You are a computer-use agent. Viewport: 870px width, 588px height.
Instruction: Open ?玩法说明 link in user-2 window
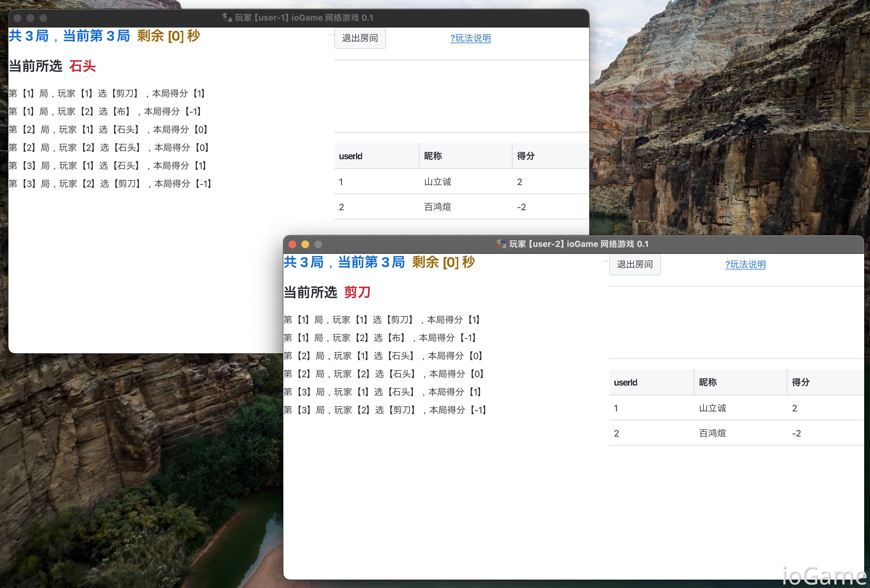745,264
